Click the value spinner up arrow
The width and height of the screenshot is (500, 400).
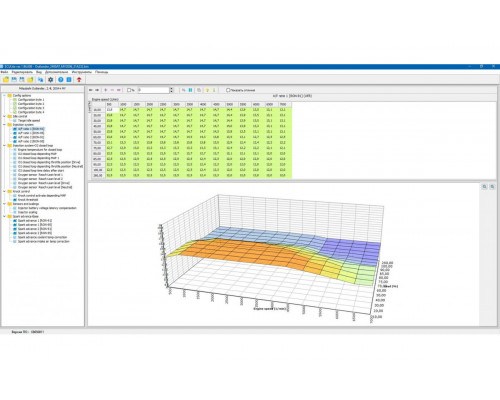pos(172,89)
